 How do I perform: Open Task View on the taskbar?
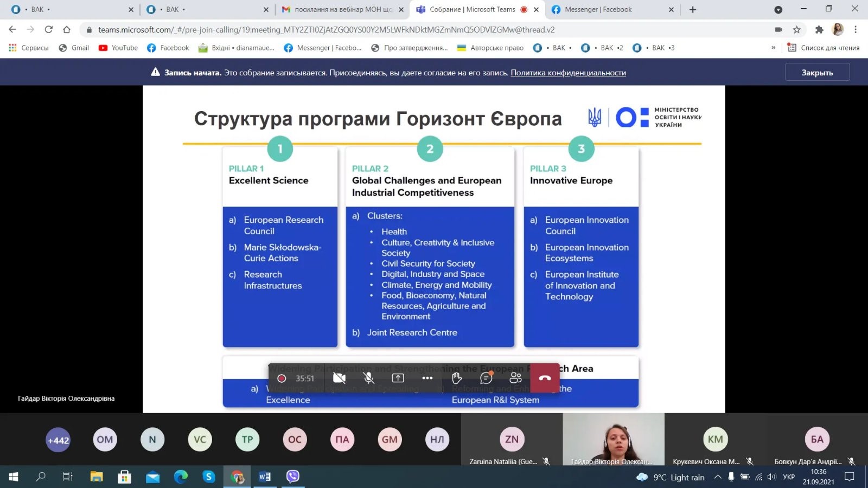[68, 477]
